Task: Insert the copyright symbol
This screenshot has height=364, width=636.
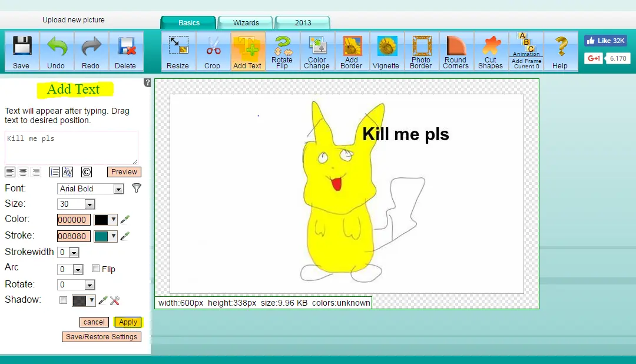Action: (x=87, y=172)
